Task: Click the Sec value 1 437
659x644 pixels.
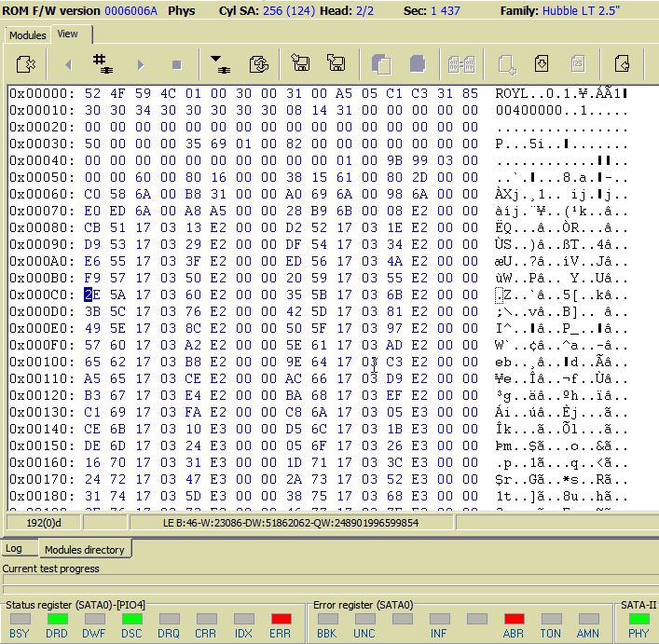Action: click(445, 10)
